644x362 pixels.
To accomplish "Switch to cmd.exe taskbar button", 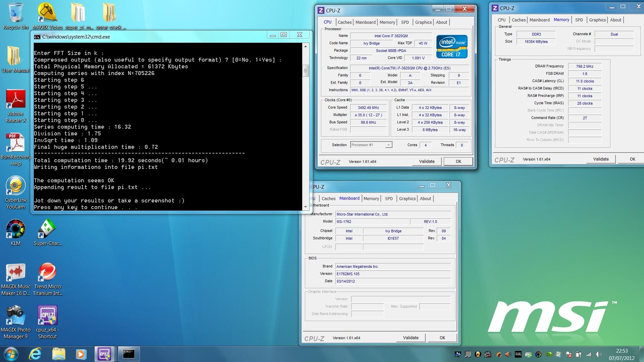I will point(129,354).
